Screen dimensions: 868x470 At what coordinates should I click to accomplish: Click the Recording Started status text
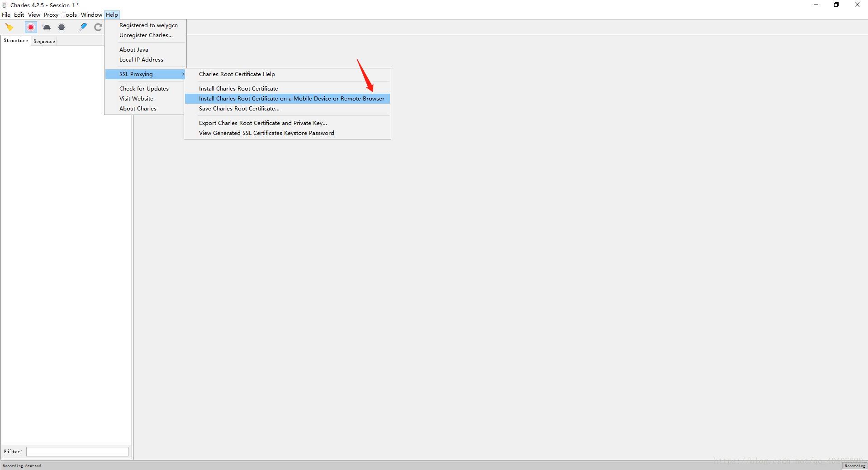point(22,466)
